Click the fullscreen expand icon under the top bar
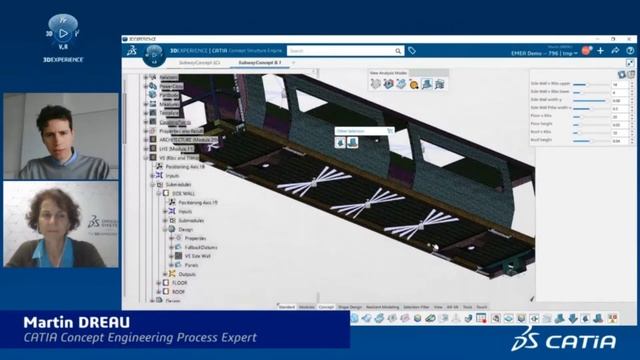Screen dimensions: 640x360 click(x=630, y=63)
